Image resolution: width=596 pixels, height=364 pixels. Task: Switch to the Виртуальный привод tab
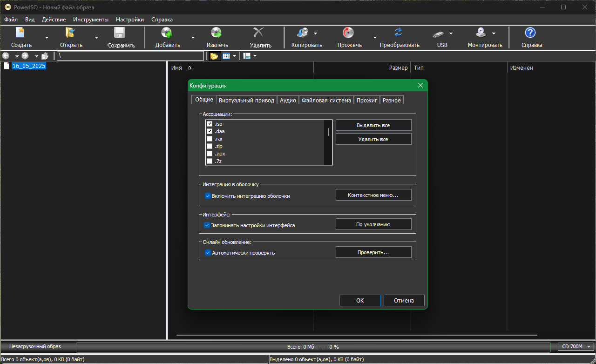pos(246,100)
